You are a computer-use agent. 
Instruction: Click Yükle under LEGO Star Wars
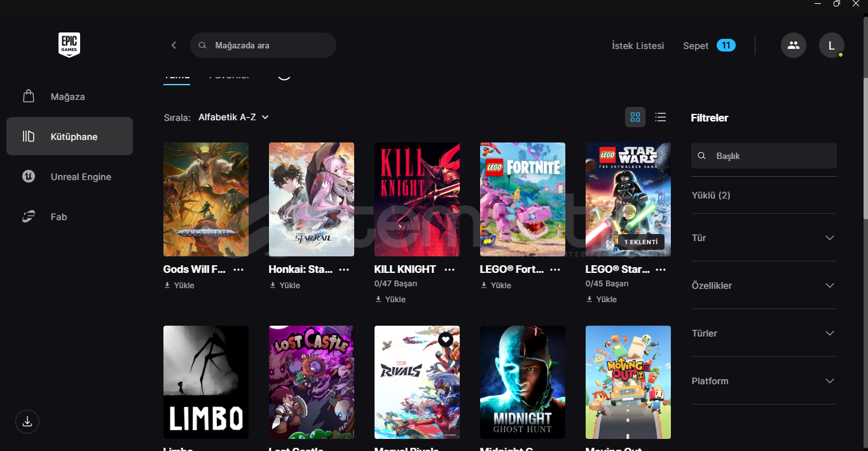pyautogui.click(x=602, y=300)
